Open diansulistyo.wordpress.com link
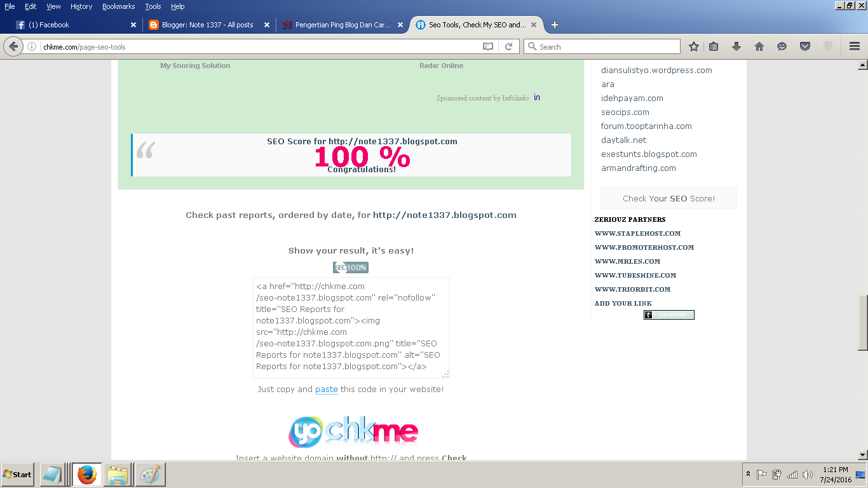 tap(656, 70)
